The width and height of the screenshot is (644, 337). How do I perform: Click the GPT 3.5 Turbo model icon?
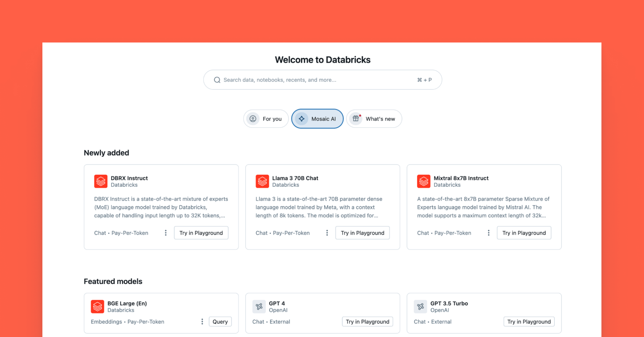(420, 307)
